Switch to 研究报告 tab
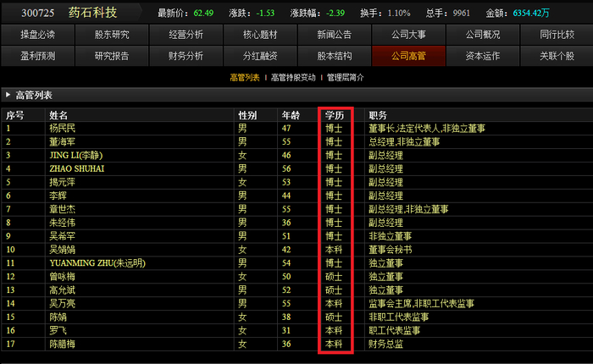Screen dimensions: 593x364 pos(112,56)
